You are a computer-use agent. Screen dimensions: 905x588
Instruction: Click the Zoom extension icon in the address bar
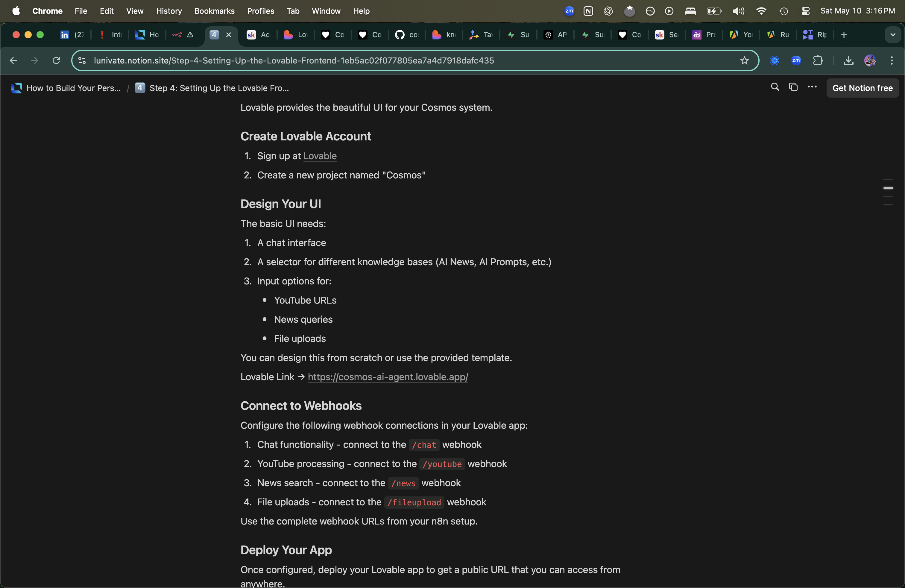(796, 60)
